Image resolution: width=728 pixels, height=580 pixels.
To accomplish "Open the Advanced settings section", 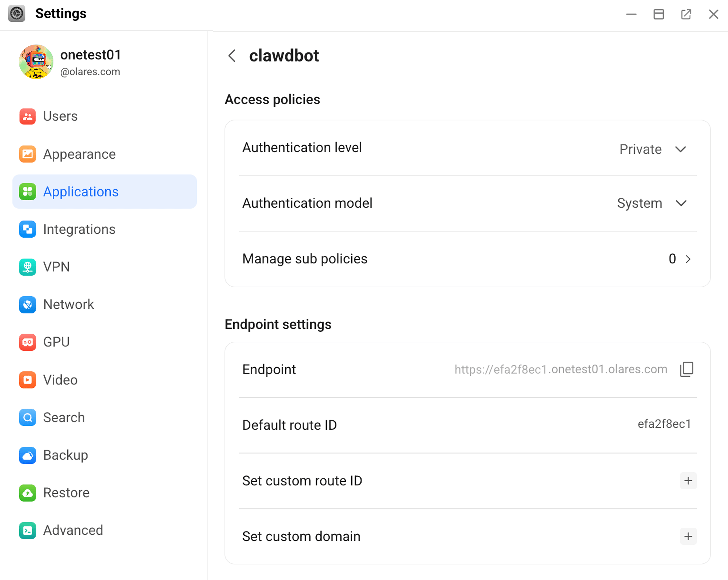I will [x=73, y=530].
